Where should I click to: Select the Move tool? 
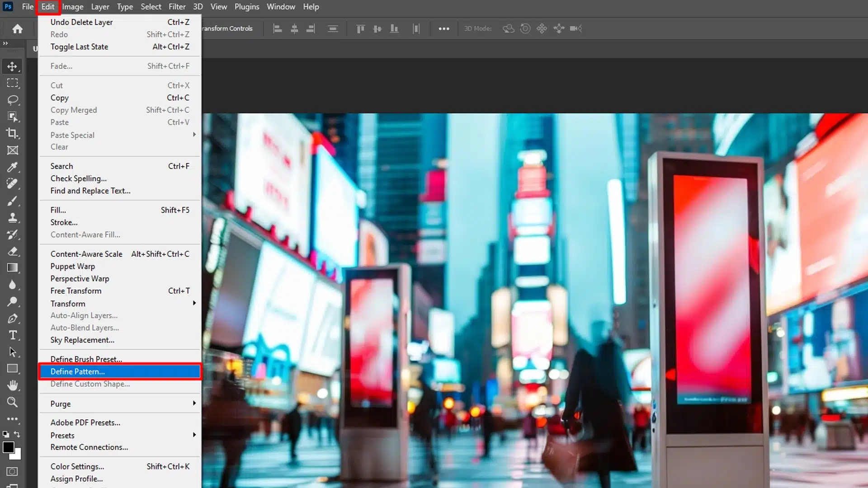coord(12,66)
